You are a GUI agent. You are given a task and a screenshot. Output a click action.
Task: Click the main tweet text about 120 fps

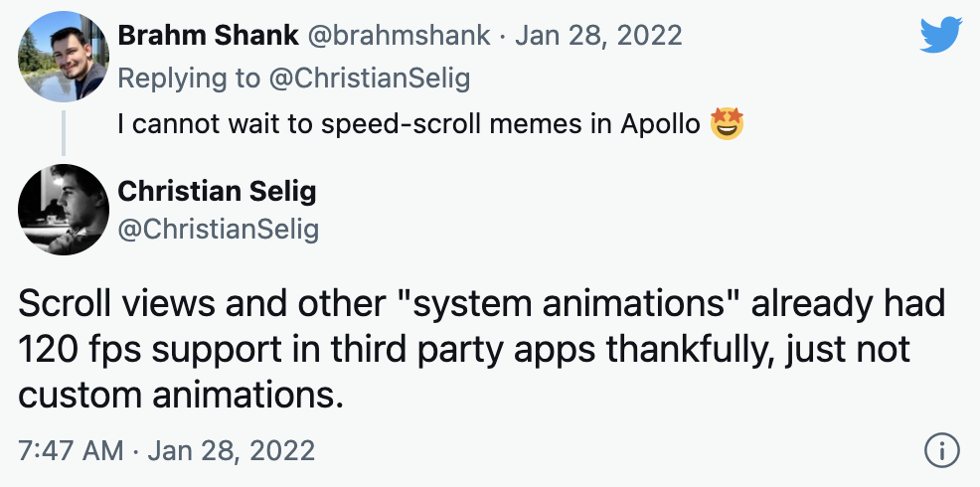(481, 349)
